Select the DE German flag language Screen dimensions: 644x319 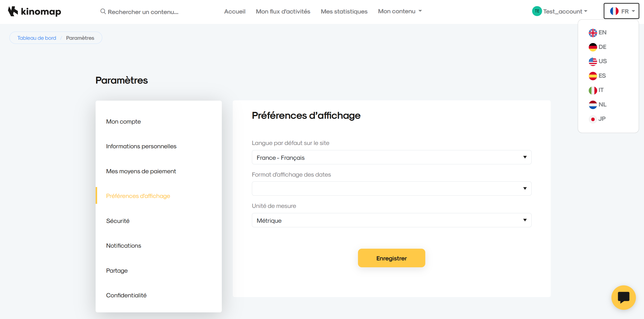pyautogui.click(x=597, y=47)
